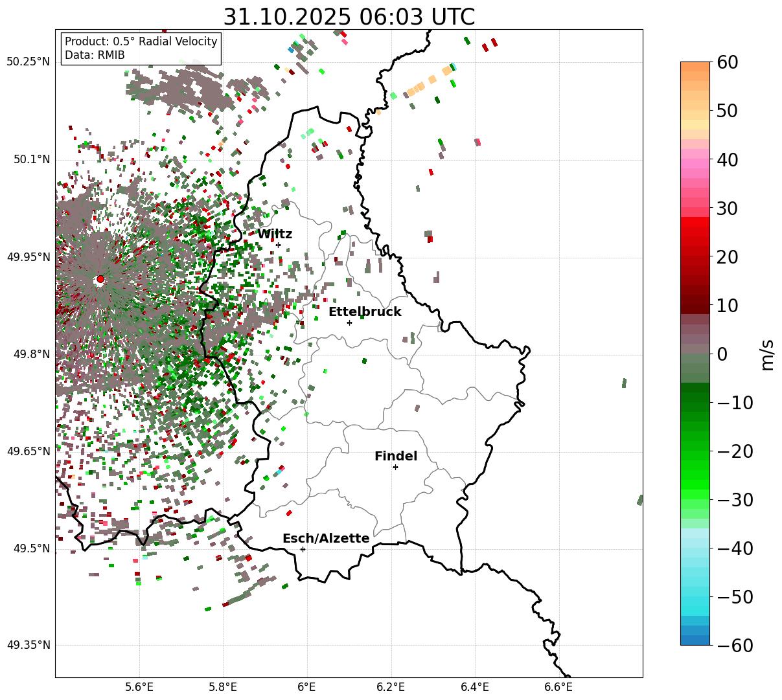Click the 49.8°N latitude label
Image resolution: width=782 pixels, height=700 pixels.
click(x=31, y=354)
